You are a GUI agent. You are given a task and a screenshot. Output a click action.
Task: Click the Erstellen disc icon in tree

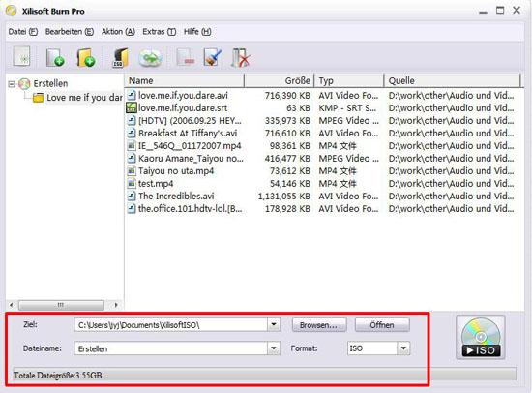click(24, 83)
